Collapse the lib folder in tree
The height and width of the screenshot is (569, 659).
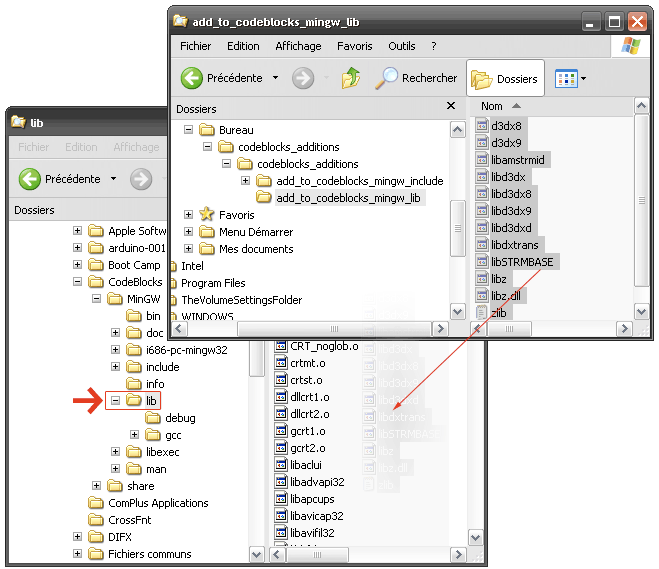[x=115, y=401]
